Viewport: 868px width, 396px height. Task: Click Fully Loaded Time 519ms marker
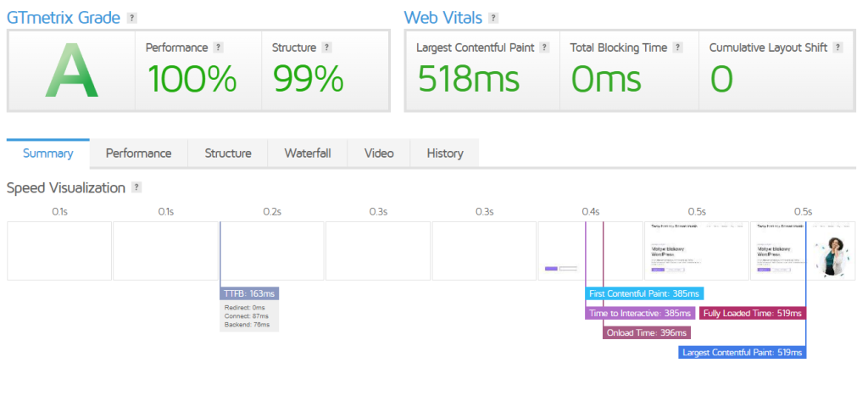coord(752,313)
